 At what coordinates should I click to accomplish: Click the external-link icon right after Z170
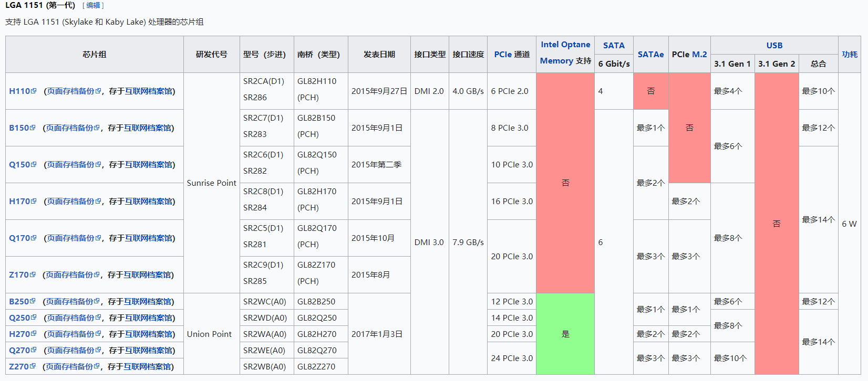coord(33,274)
